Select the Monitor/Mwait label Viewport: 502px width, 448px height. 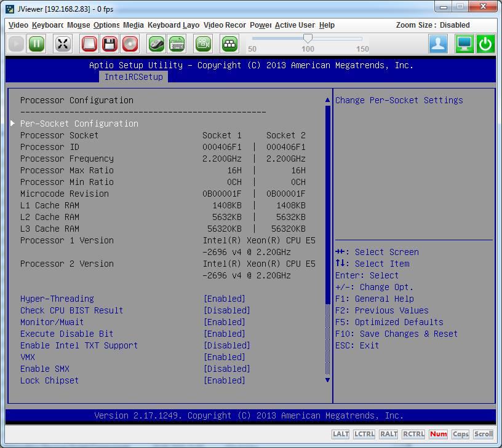(52, 322)
